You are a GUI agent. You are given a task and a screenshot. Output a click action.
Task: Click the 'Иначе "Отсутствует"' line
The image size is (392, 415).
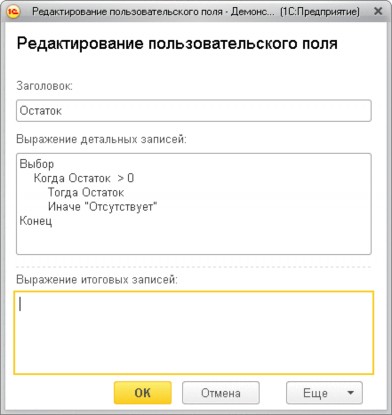click(102, 207)
